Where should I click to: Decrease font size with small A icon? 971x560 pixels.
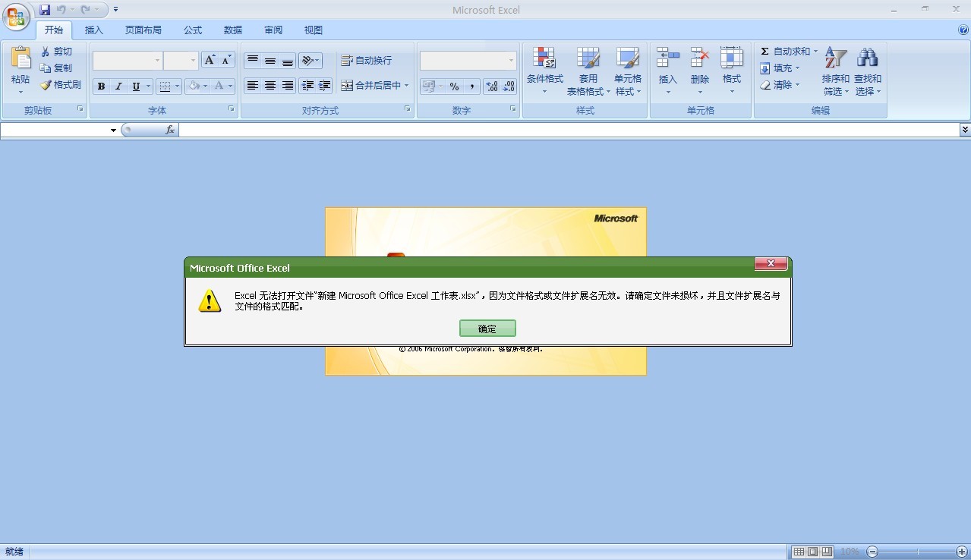pyautogui.click(x=226, y=60)
